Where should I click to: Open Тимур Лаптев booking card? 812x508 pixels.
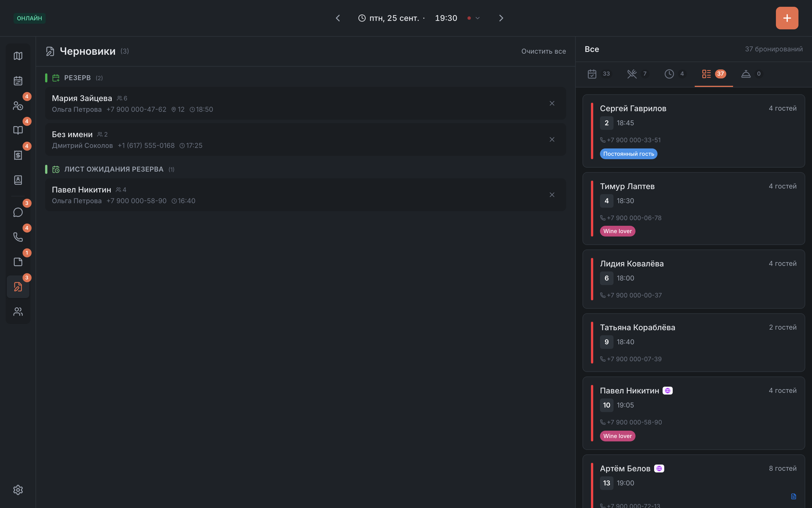coord(694,209)
